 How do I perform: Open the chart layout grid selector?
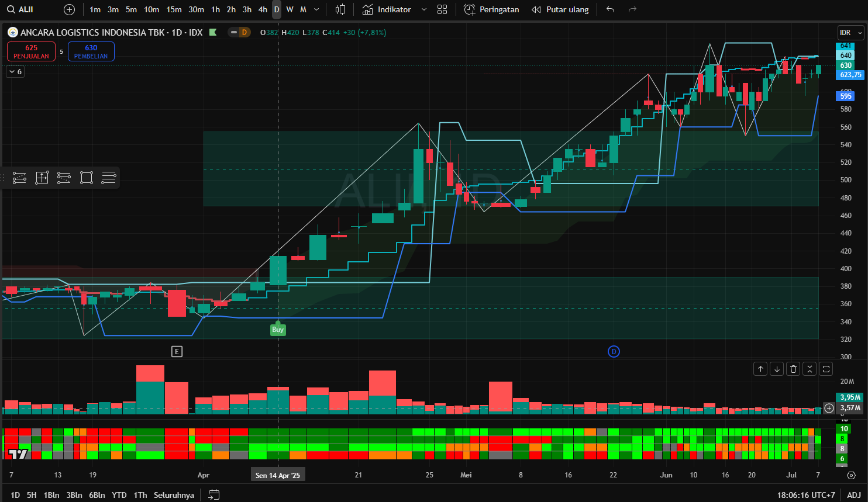442,9
